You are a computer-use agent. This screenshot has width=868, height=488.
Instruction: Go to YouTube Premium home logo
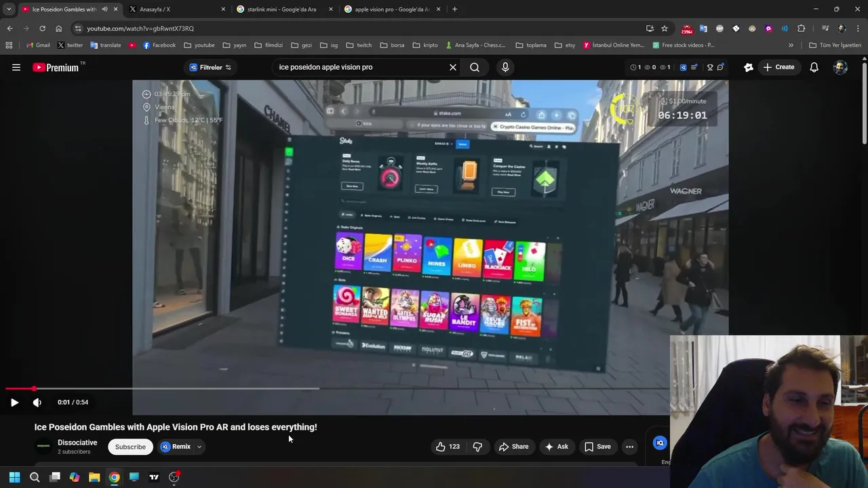click(56, 67)
